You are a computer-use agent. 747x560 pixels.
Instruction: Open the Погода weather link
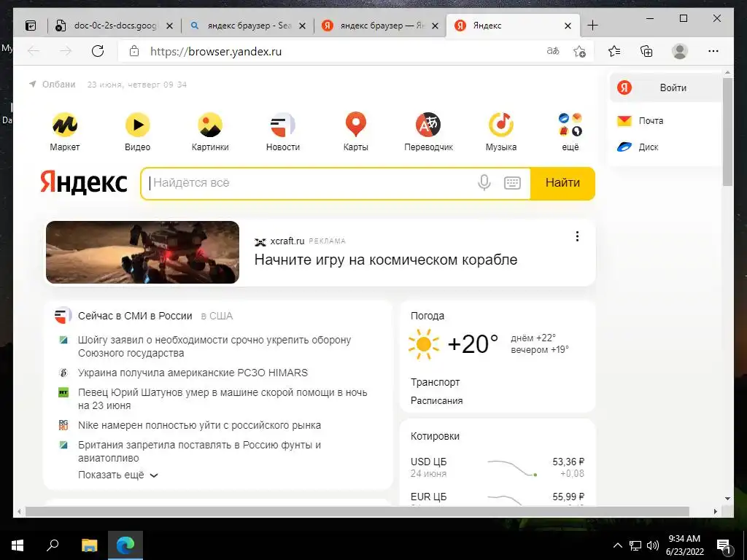point(427,316)
